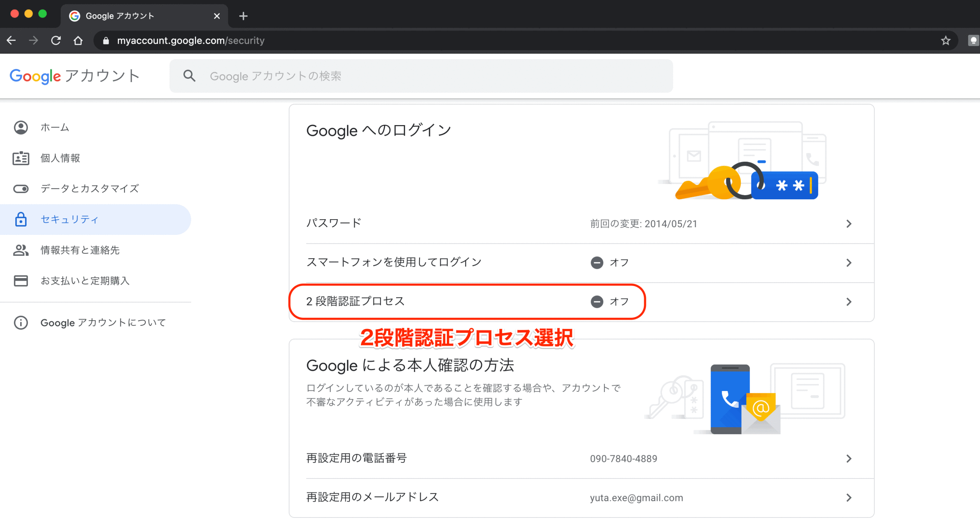Screen dimensions: 980x529
Task: Click the browser forward arrow
Action: click(x=34, y=41)
